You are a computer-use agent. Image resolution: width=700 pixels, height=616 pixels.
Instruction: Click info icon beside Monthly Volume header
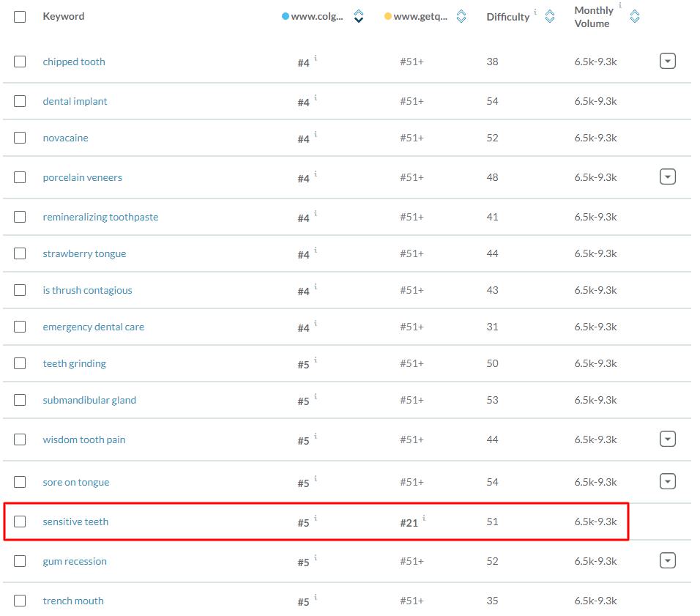tap(620, 6)
